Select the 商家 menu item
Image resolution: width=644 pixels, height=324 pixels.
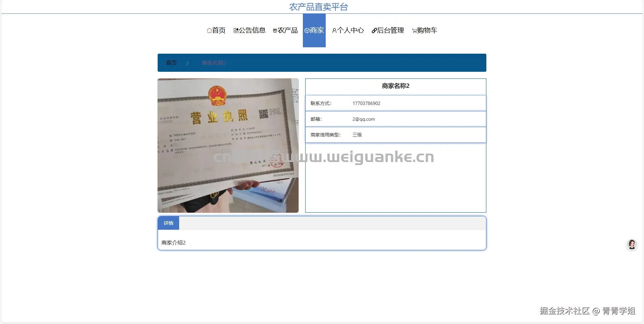click(314, 31)
